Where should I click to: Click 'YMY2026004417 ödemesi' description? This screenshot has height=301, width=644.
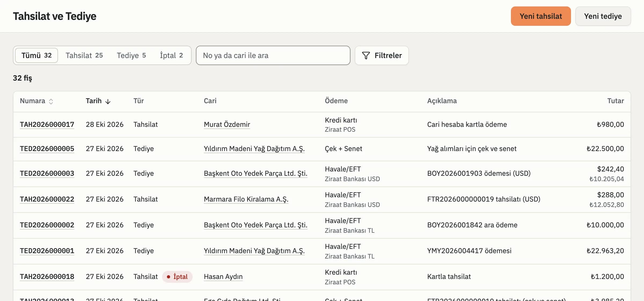[469, 251]
